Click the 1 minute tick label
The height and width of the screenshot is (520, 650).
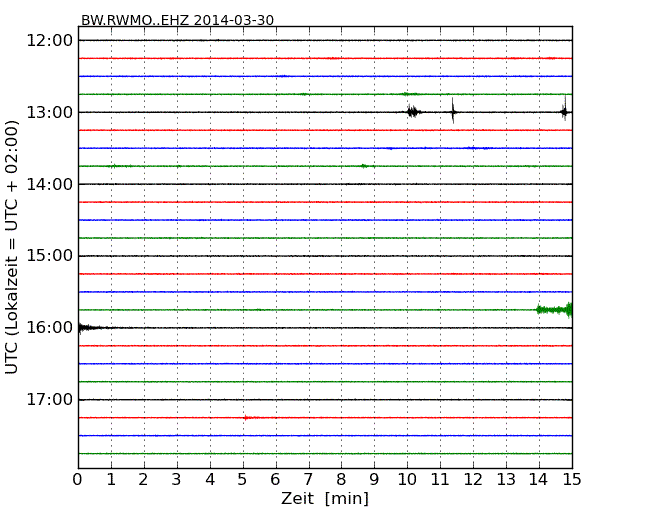111,480
